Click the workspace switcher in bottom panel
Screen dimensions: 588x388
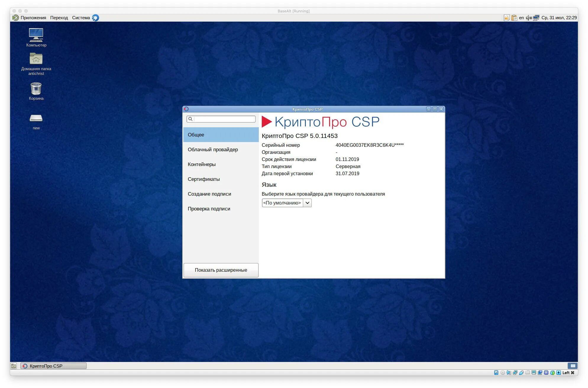pyautogui.click(x=573, y=366)
